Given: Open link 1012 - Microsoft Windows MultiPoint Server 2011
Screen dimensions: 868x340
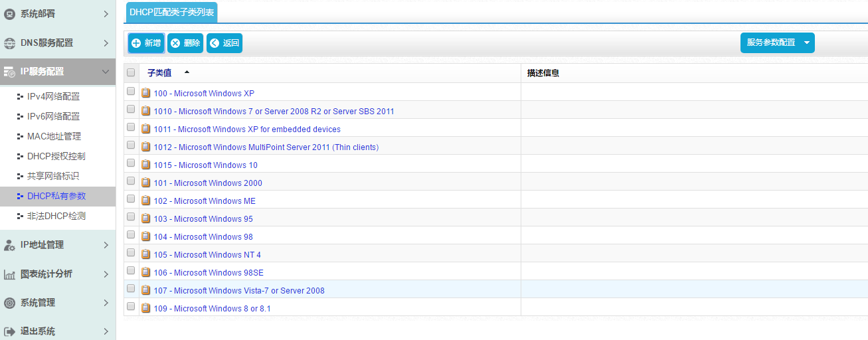Looking at the screenshot, I should point(266,147).
